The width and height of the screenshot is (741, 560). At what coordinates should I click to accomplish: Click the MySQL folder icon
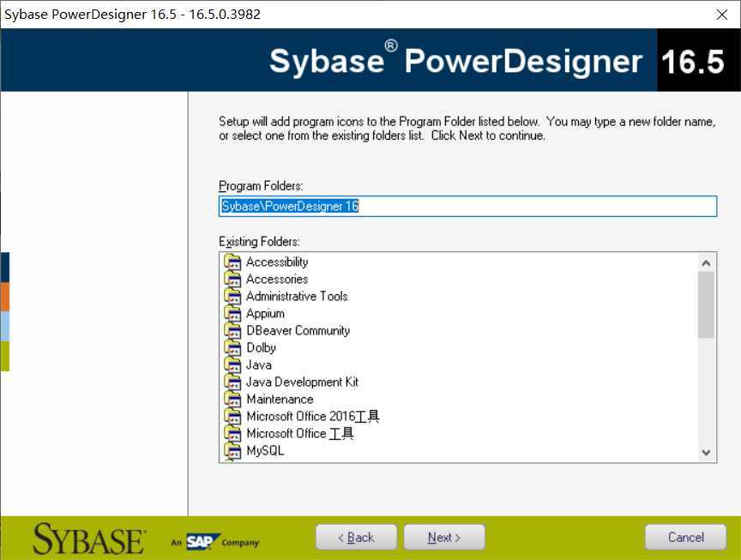pos(232,451)
